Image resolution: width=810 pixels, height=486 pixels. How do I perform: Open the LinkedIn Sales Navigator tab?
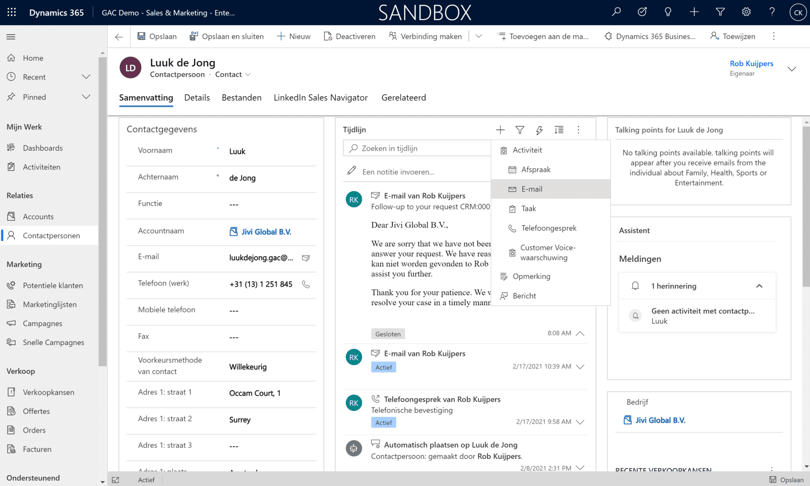(x=320, y=98)
